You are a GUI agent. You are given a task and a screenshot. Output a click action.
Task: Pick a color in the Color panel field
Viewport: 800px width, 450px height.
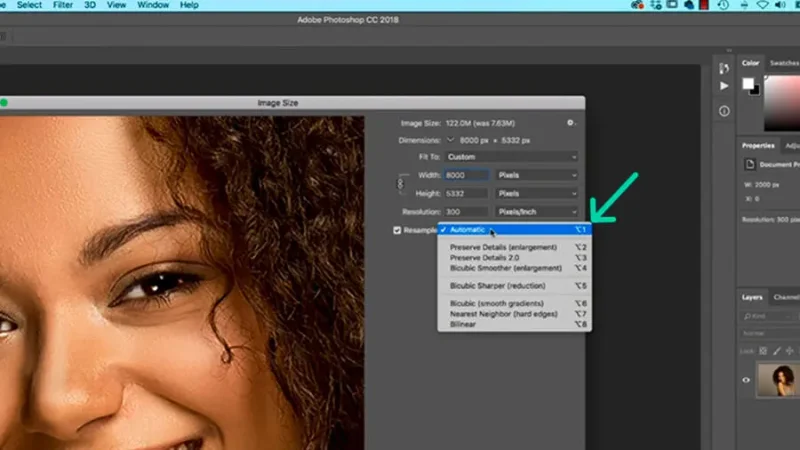pos(782,103)
